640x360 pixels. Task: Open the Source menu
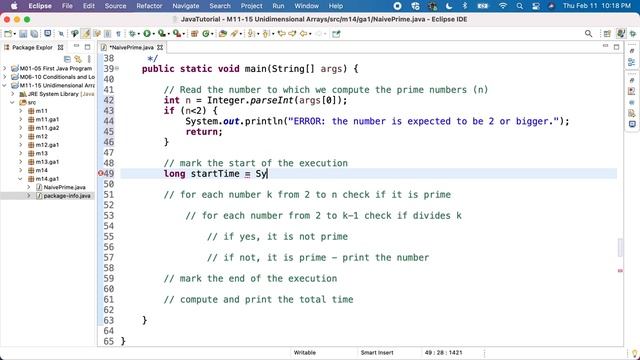coord(116,6)
